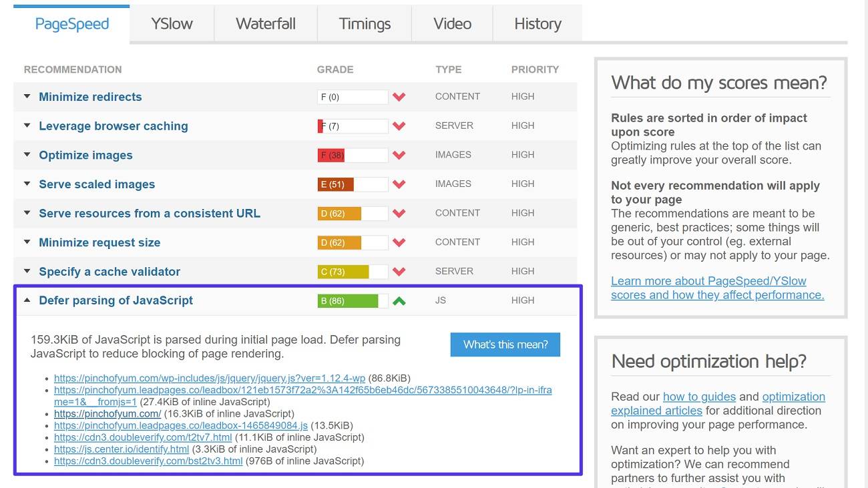The height and width of the screenshot is (488, 868).
Task: Click the red trend arrow beside Minimize request size
Action: point(399,242)
